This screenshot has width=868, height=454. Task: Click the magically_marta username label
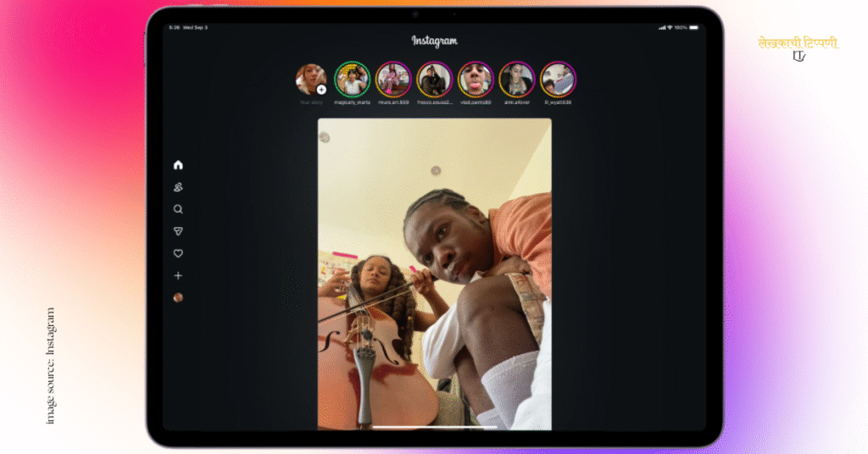click(352, 102)
